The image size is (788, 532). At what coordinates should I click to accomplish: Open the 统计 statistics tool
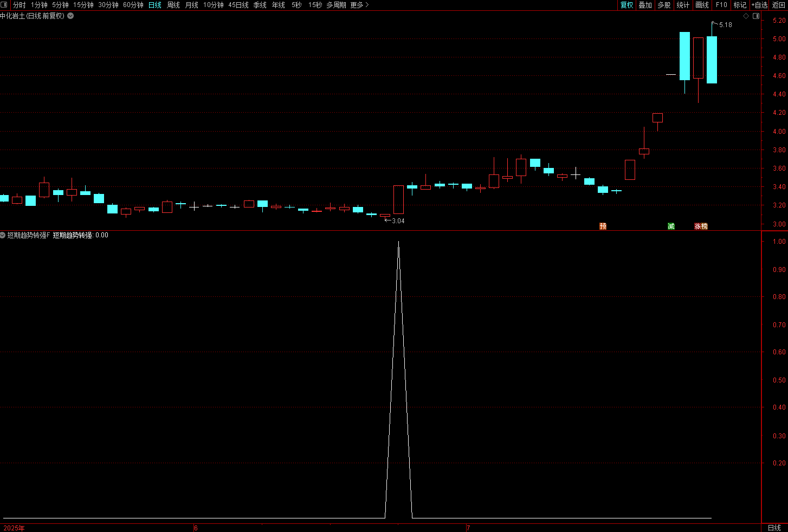pyautogui.click(x=683, y=5)
